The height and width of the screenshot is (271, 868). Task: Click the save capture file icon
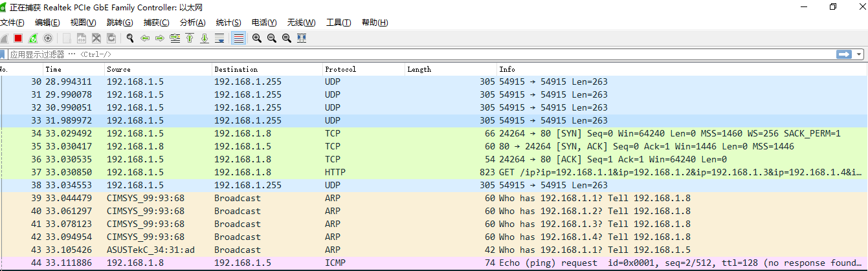(x=82, y=38)
